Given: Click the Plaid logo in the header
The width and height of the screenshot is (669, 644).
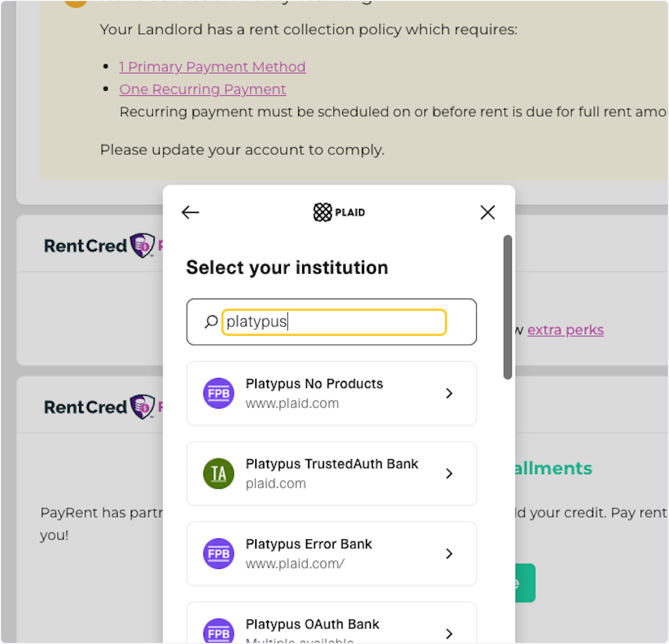Looking at the screenshot, I should [x=339, y=212].
